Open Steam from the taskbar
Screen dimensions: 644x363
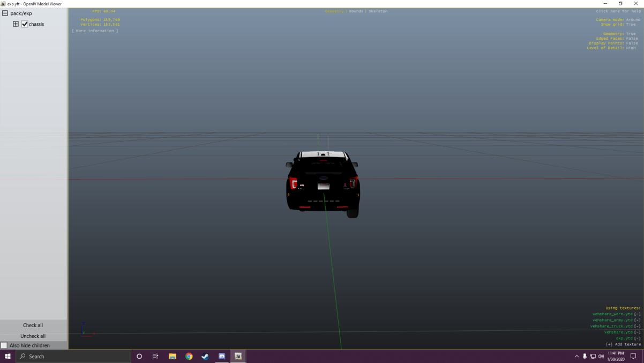[205, 356]
